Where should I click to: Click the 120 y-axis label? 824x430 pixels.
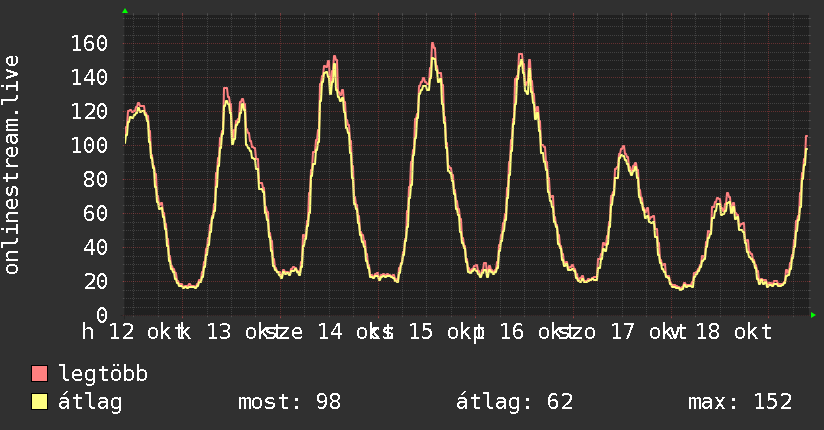(x=89, y=111)
